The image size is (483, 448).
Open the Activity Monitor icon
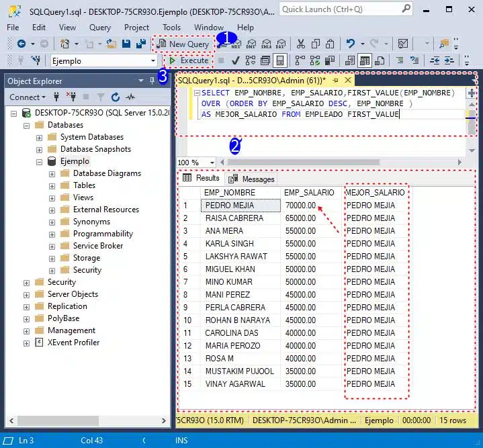[x=403, y=44]
